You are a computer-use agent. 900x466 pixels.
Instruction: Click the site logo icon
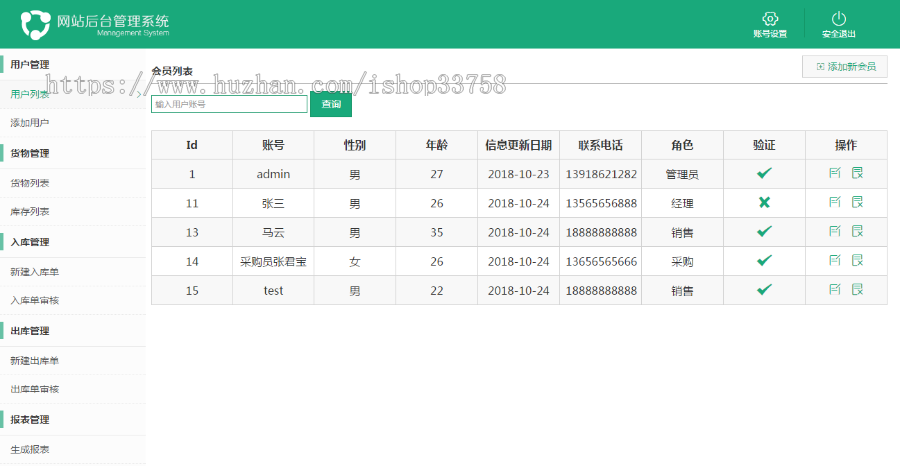pyautogui.click(x=36, y=24)
